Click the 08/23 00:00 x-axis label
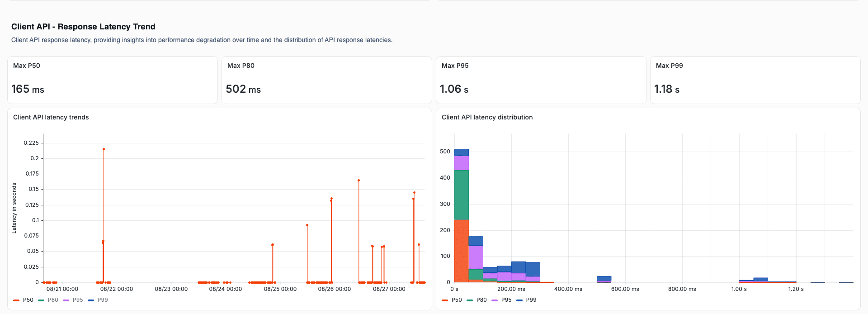 tap(171, 289)
